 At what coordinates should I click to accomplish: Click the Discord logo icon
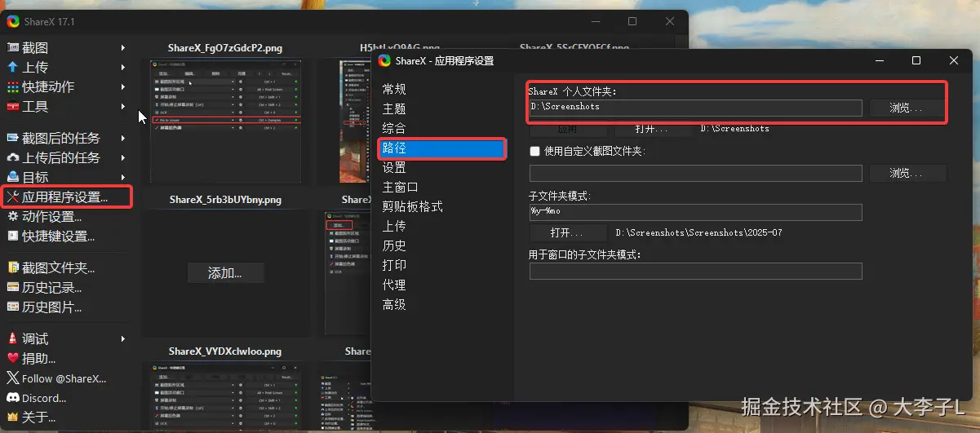coord(13,398)
